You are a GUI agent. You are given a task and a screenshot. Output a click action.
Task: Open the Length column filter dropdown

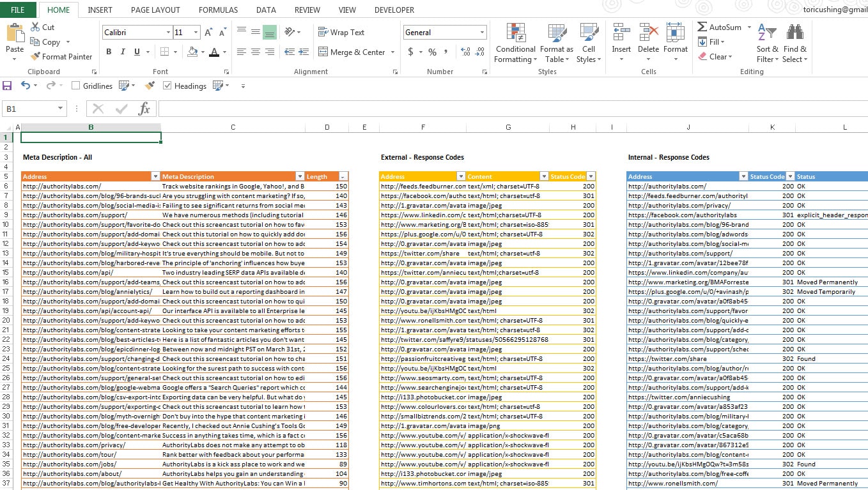pyautogui.click(x=344, y=176)
